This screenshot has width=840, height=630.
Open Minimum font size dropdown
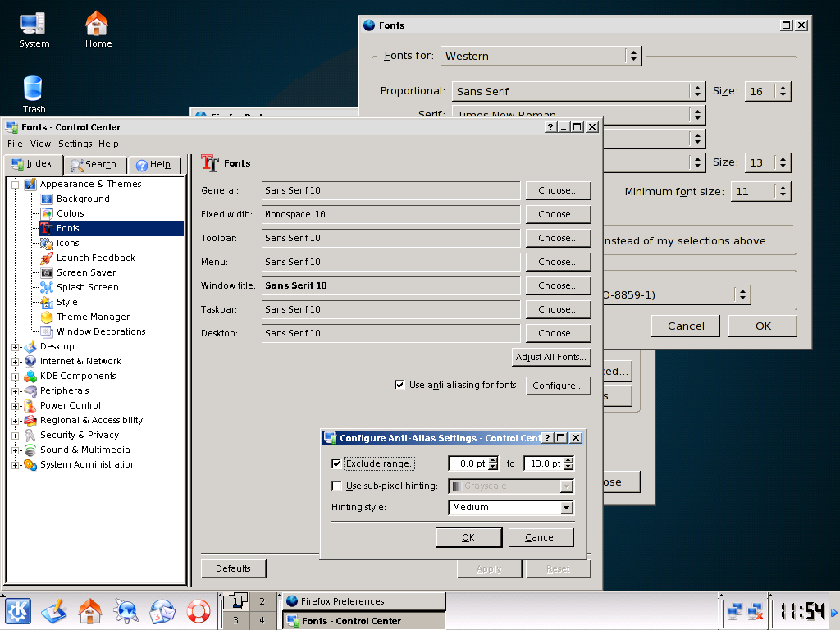coord(760,191)
